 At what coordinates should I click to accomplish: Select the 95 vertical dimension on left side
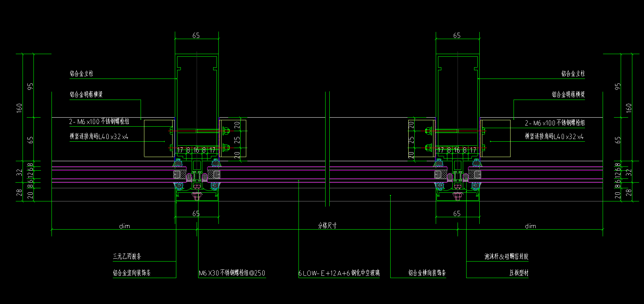[30, 86]
